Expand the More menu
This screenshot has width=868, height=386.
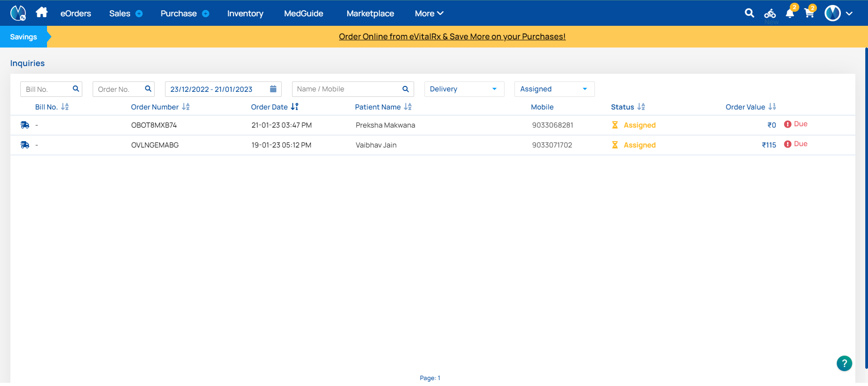pos(429,14)
